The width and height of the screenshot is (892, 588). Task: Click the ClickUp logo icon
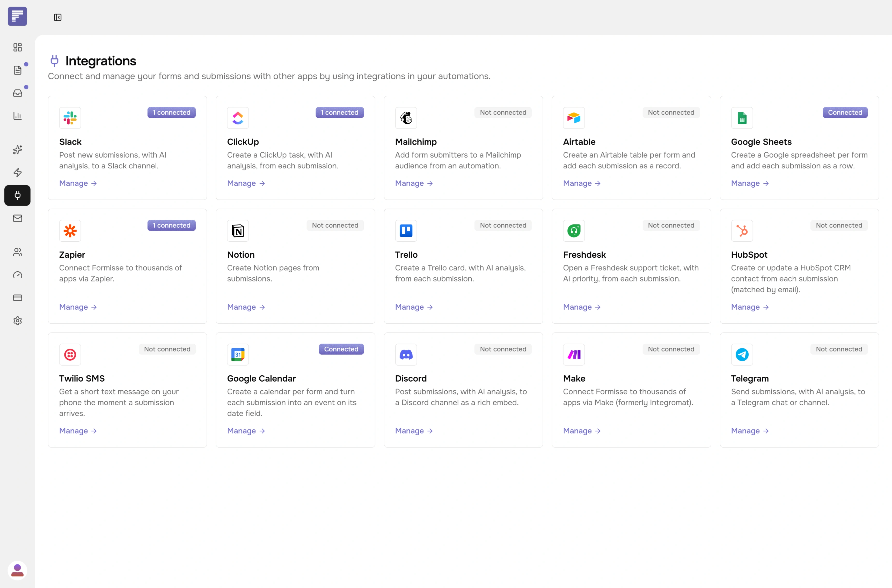[238, 118]
